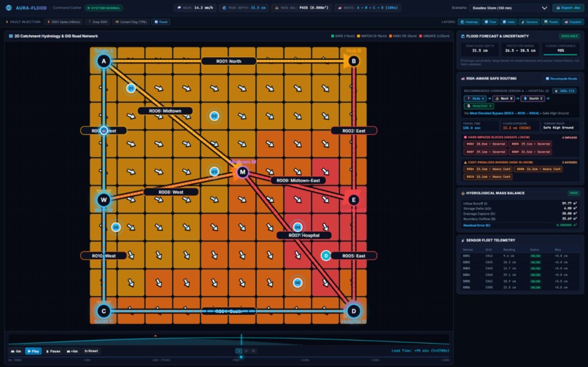
Task: Click the Sensor Fleet Telemetry panel icon
Action: [x=463, y=240]
